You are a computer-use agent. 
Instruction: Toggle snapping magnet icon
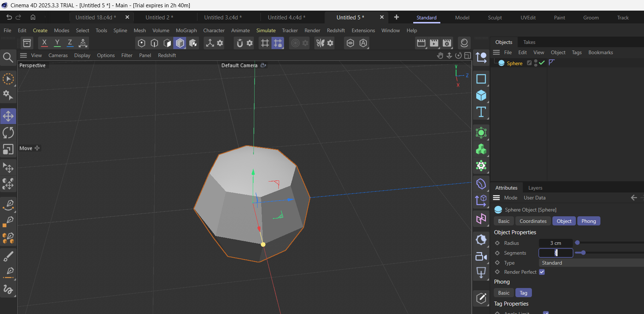pos(240,43)
